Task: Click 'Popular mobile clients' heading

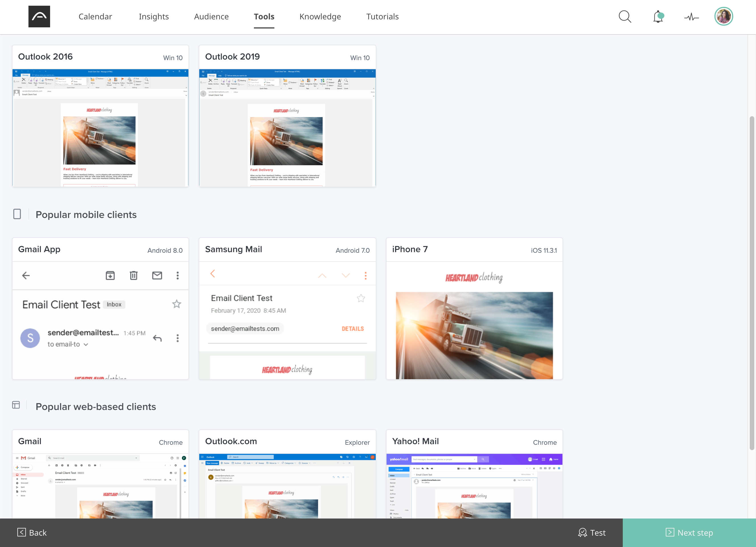Action: click(86, 215)
